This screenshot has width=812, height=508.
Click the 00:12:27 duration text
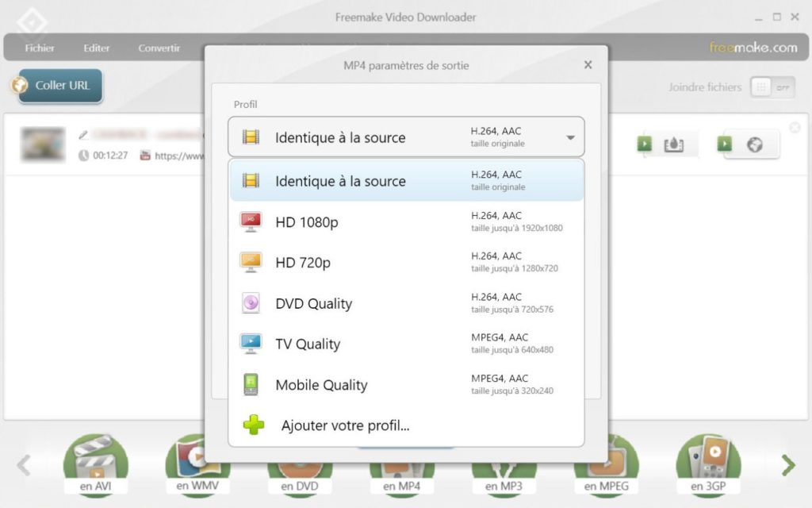[x=110, y=156]
